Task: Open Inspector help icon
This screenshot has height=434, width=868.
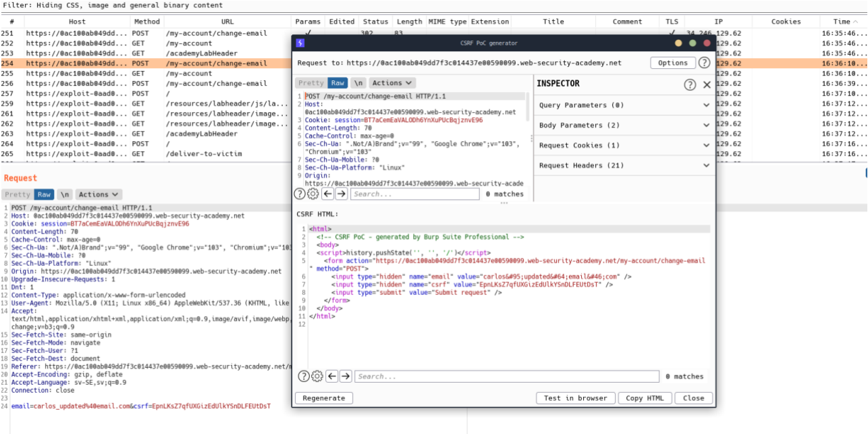Action: [690, 84]
